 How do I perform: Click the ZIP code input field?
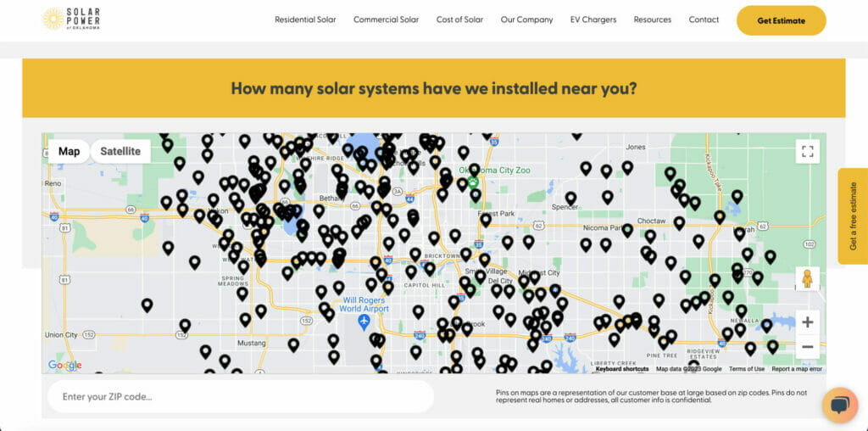point(240,397)
